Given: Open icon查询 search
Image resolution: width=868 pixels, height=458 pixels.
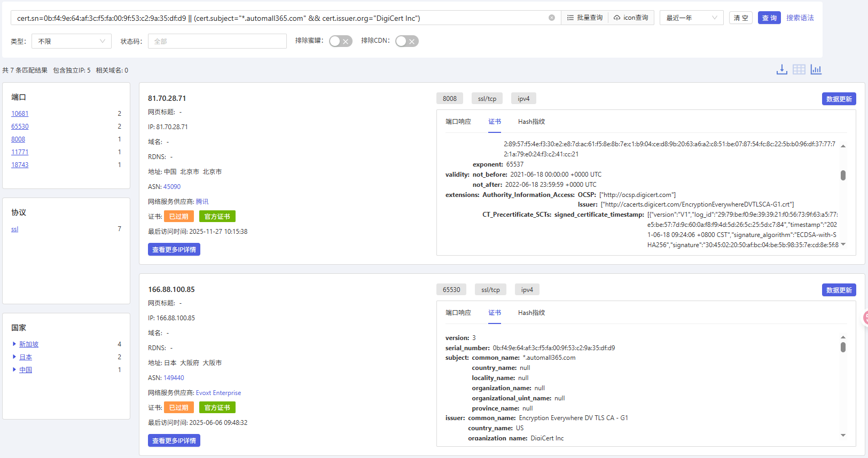Looking at the screenshot, I should tap(631, 18).
